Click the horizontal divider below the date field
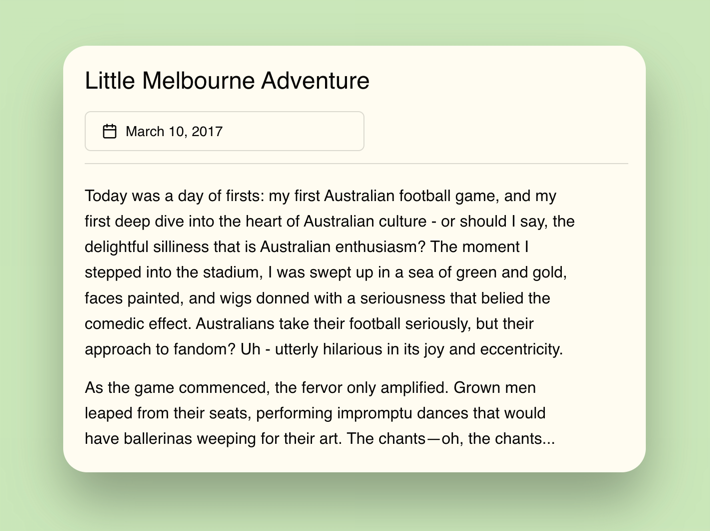Screen dimensions: 710x531 pyautogui.click(x=356, y=163)
